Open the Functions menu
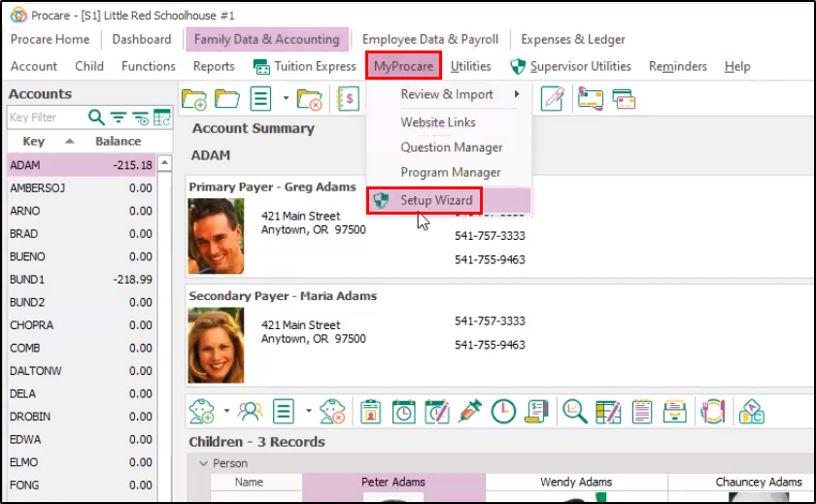Viewport: 816px width, 504px height. [149, 67]
